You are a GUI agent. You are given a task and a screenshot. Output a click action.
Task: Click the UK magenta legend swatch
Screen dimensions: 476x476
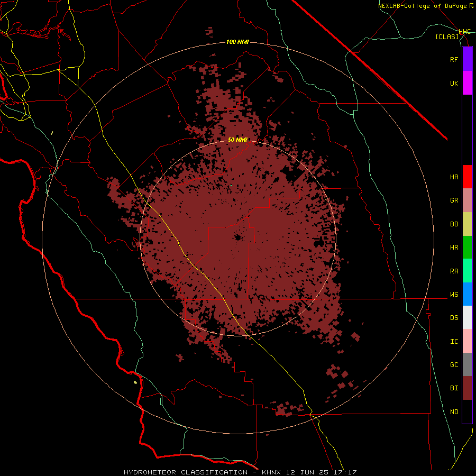click(x=467, y=83)
